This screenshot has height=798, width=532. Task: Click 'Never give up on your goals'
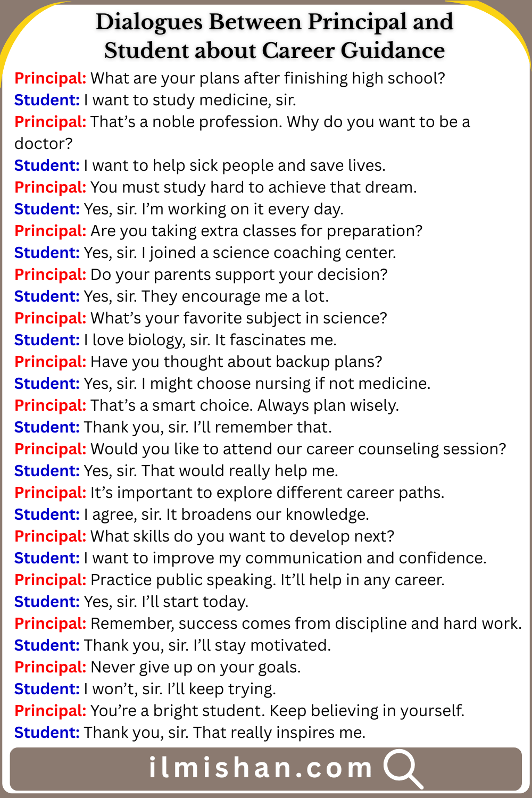tap(195, 667)
